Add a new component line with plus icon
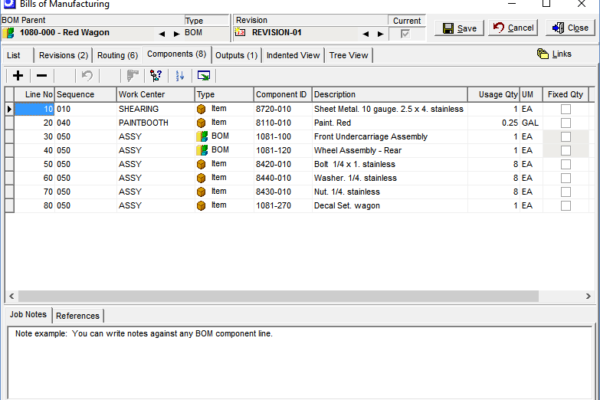This screenshot has width=600, height=400. [x=18, y=76]
